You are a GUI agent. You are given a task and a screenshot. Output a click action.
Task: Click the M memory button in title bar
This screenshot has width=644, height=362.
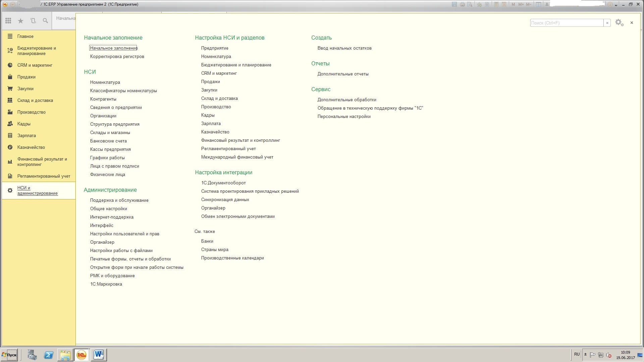(513, 4)
